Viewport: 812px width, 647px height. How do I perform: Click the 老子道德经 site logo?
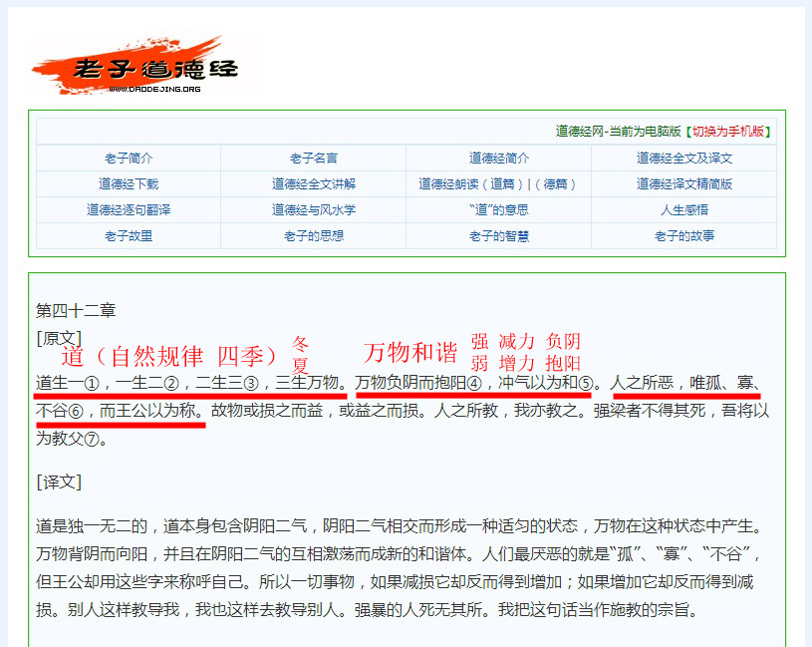coord(136,66)
